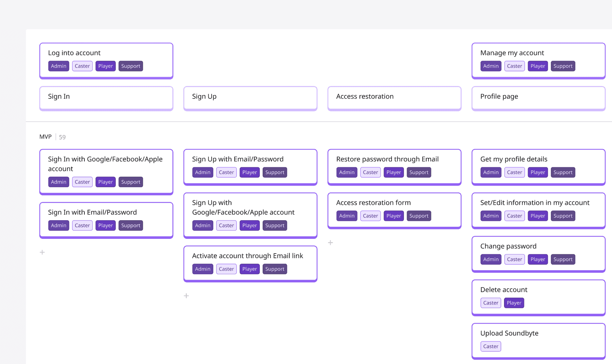The height and width of the screenshot is (364, 612).
Task: Open the Change password story
Action: [538, 254]
